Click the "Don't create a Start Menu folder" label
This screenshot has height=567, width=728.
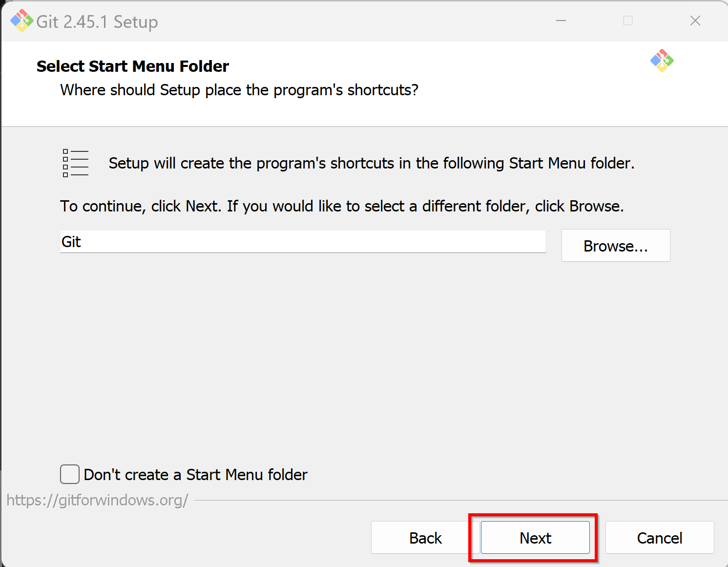[x=195, y=475]
